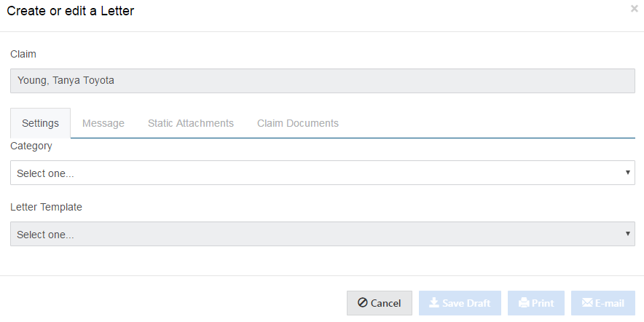The image size is (644, 322).
Task: Click the E-mail button text
Action: 610,303
